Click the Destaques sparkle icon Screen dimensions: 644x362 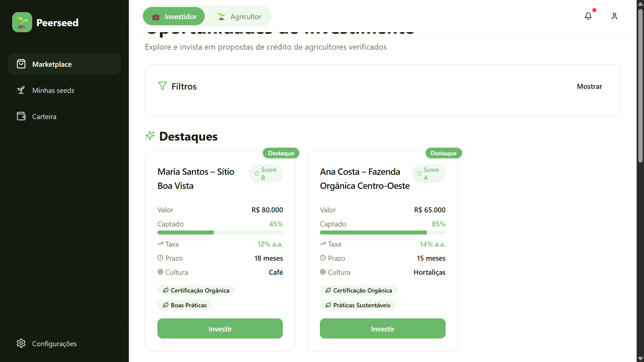click(150, 136)
